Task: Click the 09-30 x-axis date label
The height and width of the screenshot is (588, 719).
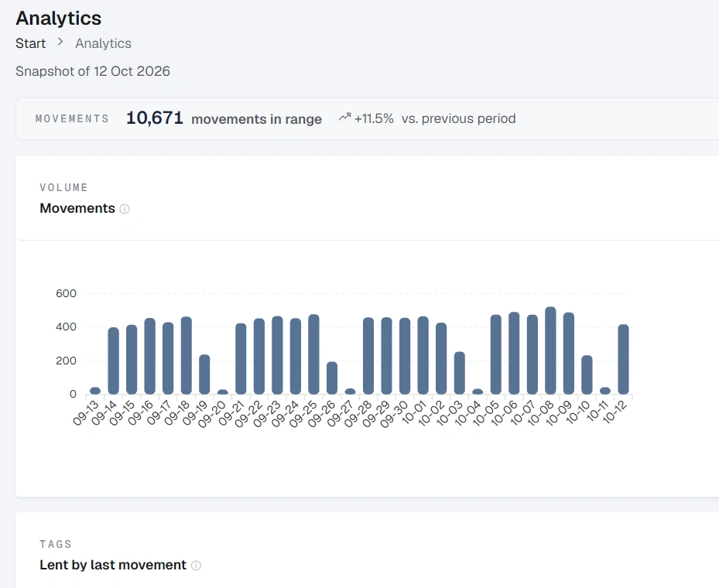Action: coord(395,413)
